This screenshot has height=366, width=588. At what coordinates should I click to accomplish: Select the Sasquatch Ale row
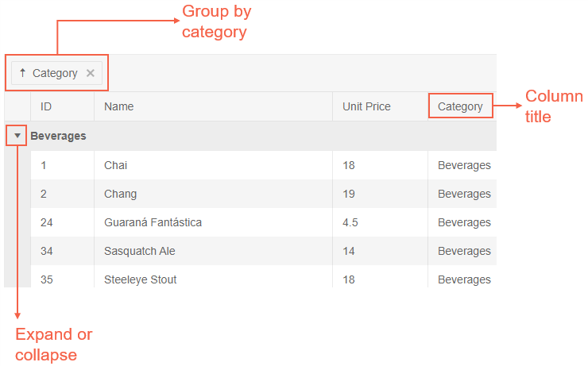point(140,251)
